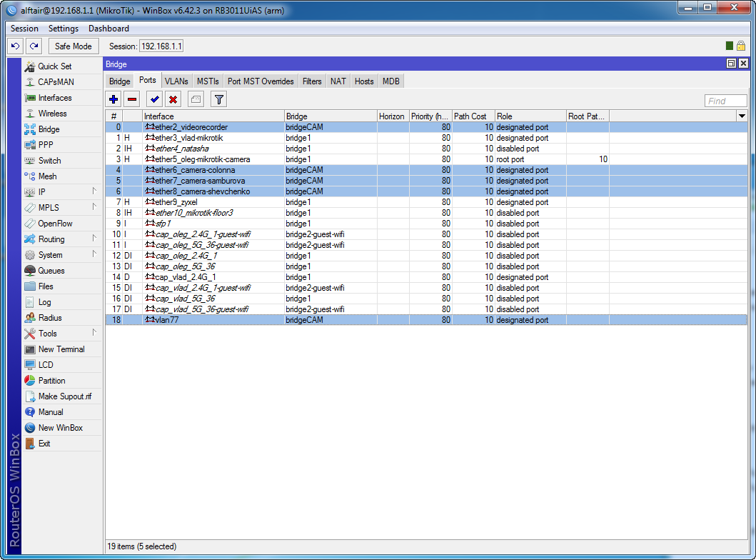The height and width of the screenshot is (560, 756).
Task: Click Make Supout.rif in sidebar
Action: [x=62, y=396]
